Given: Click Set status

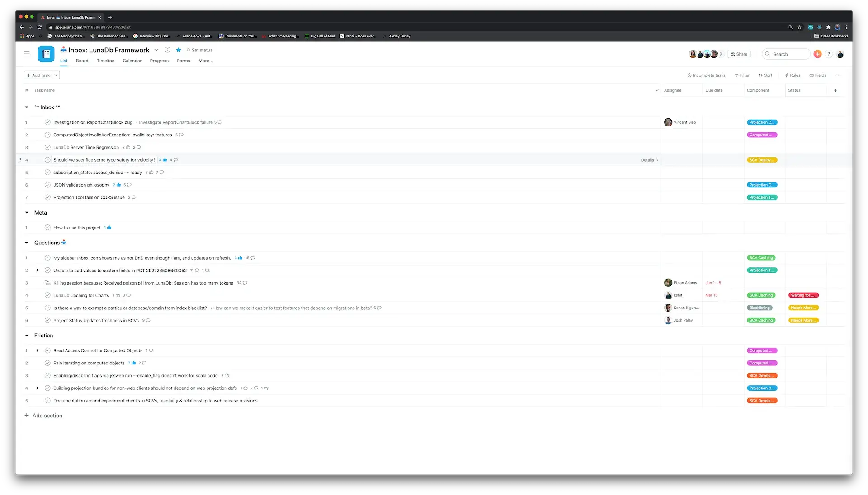Looking at the screenshot, I should 199,50.
